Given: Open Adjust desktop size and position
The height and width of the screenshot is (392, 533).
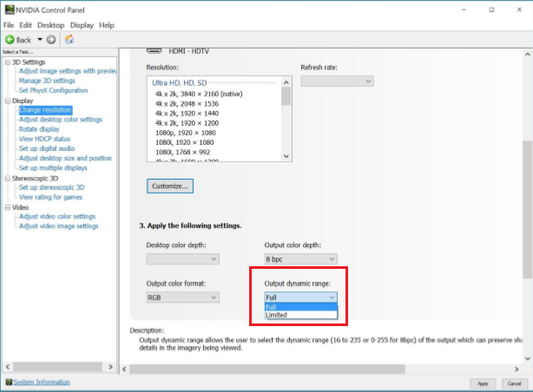Looking at the screenshot, I should point(65,159).
